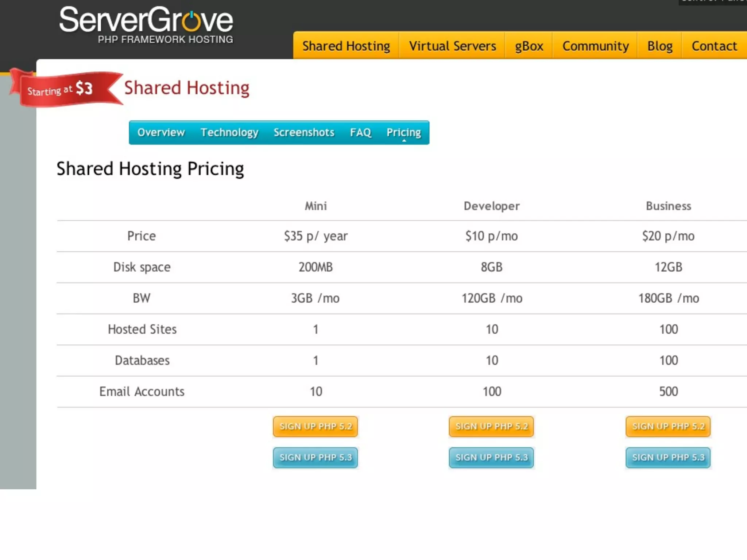Viewport: 747px width, 560px height.
Task: Sign up Developer plan PHP 5.3
Action: click(491, 457)
